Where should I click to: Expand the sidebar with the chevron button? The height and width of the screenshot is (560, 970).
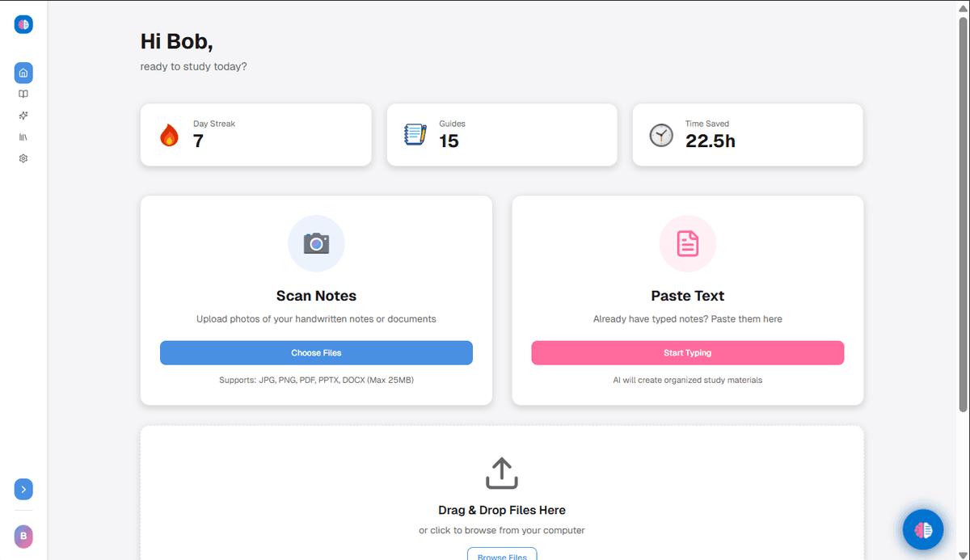(x=23, y=489)
